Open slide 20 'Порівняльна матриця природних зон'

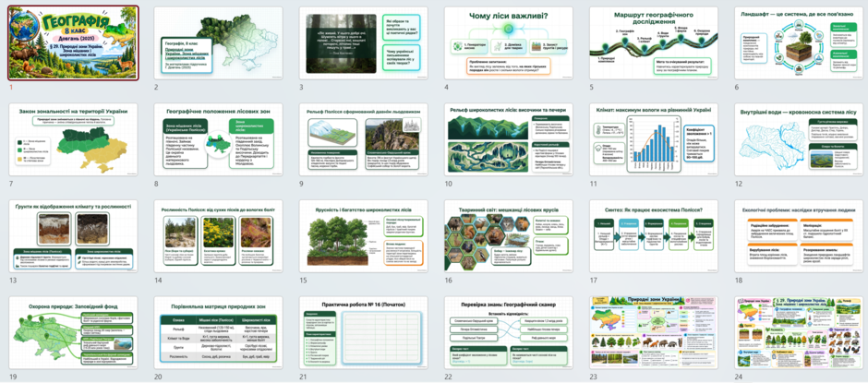pos(218,333)
